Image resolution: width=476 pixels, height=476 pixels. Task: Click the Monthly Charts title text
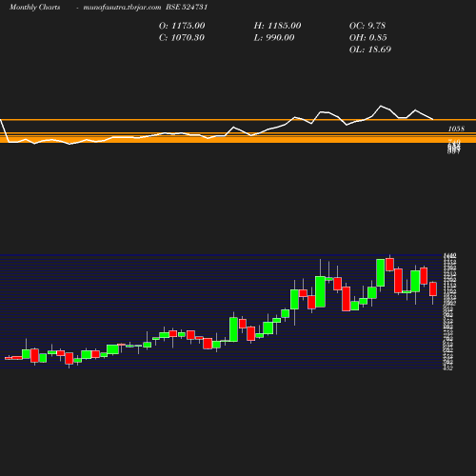pyautogui.click(x=34, y=7)
